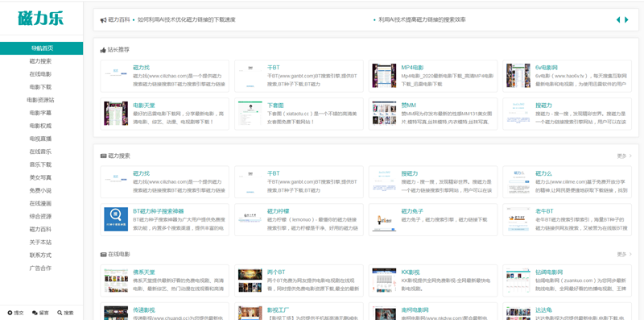Screen dimensions: 644x320
Task: Open 电影权威 in the sidebar menu
Action: click(x=40, y=126)
